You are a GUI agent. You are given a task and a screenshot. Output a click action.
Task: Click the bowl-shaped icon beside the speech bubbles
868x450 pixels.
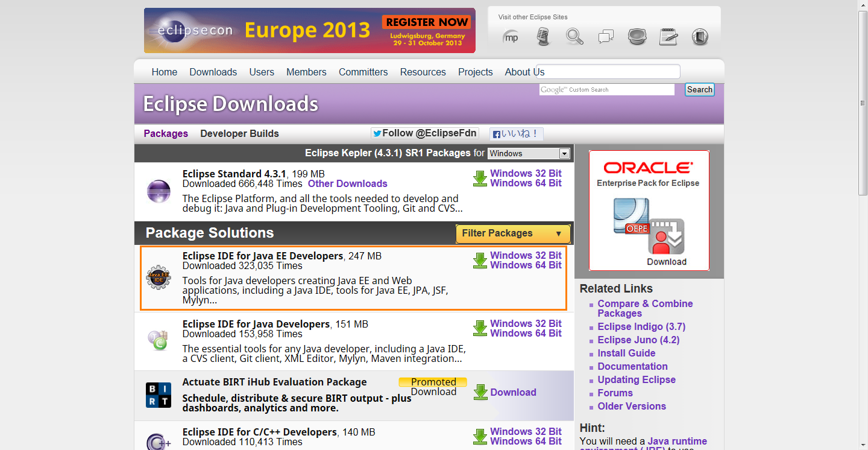click(x=637, y=37)
